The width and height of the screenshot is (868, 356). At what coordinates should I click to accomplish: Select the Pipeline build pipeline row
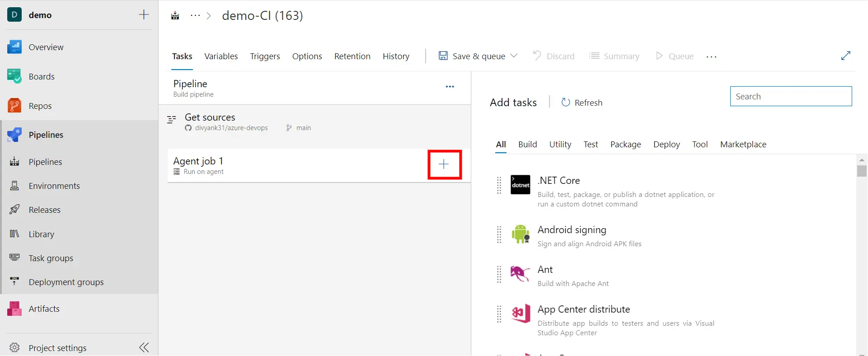click(x=315, y=88)
